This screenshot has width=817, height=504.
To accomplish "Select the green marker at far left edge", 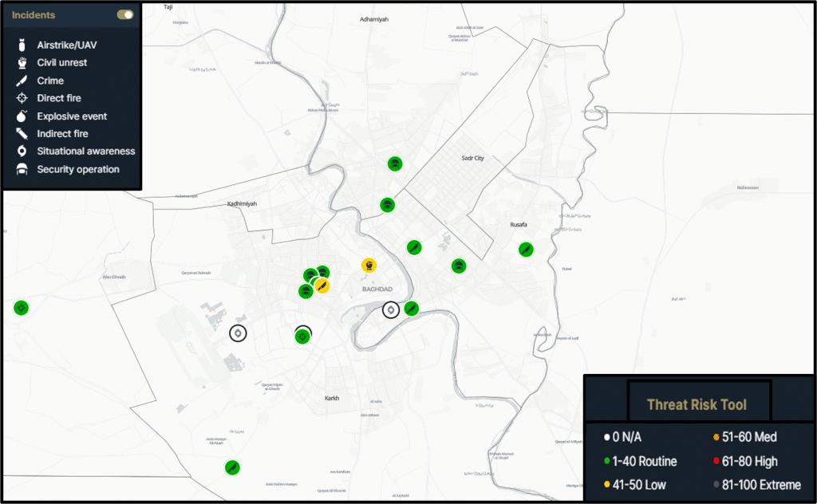I will click(21, 308).
